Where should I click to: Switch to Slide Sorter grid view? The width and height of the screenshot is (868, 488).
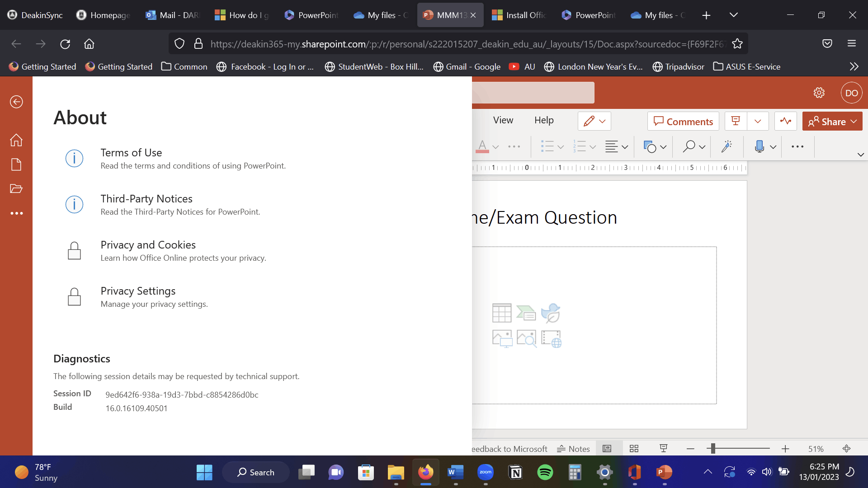coord(634,449)
